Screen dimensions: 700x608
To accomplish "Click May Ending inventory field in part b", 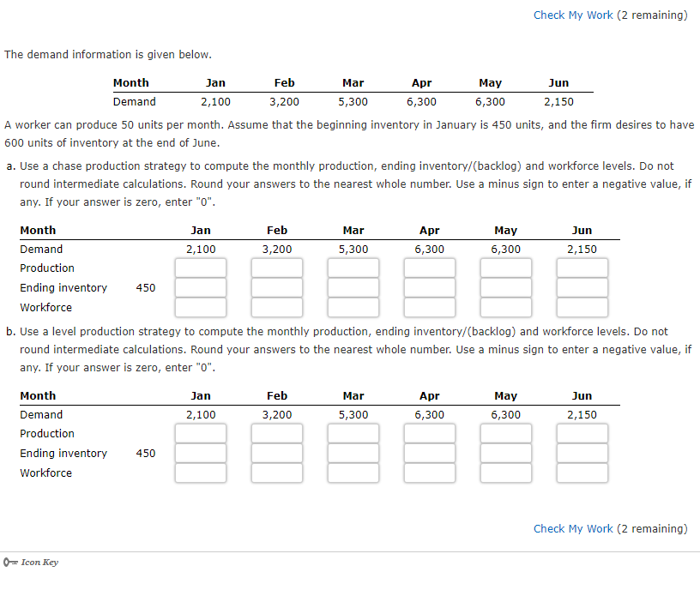I will tap(505, 453).
